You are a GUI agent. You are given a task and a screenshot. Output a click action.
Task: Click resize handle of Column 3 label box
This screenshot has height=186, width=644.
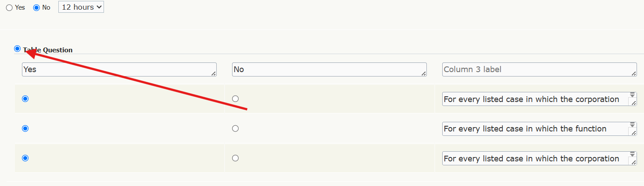click(634, 74)
